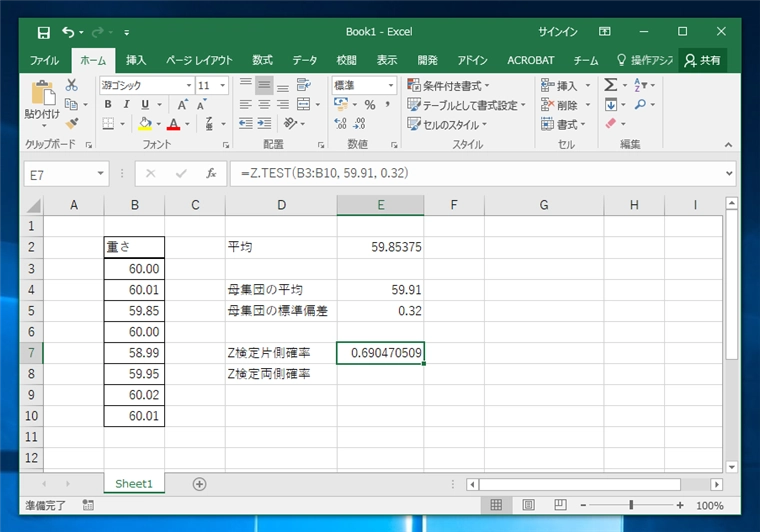Click the Fill down arrow icon
Screen dimensions: 760x532
click(611, 104)
